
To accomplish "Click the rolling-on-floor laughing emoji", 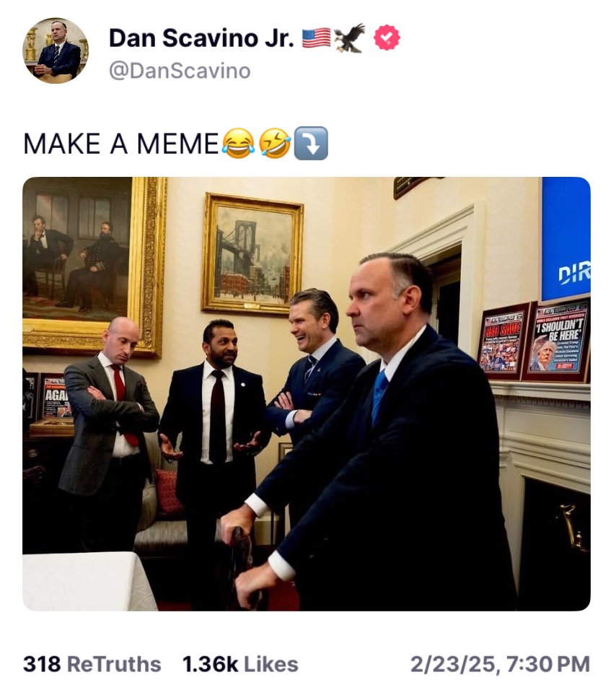I will pos(275,144).
